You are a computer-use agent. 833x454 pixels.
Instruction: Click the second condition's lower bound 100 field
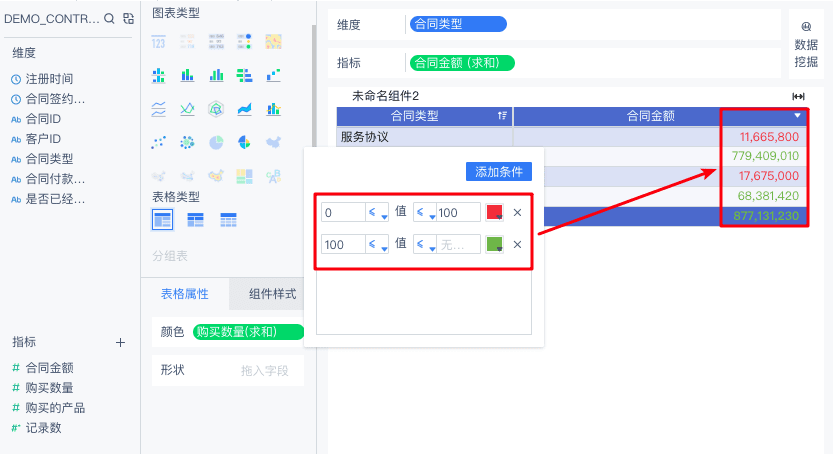pyautogui.click(x=343, y=244)
